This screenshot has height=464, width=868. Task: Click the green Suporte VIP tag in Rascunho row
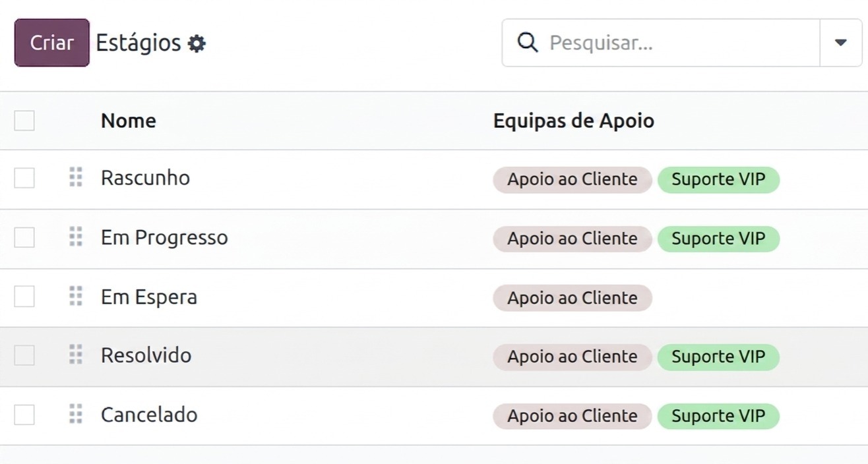pyautogui.click(x=718, y=179)
